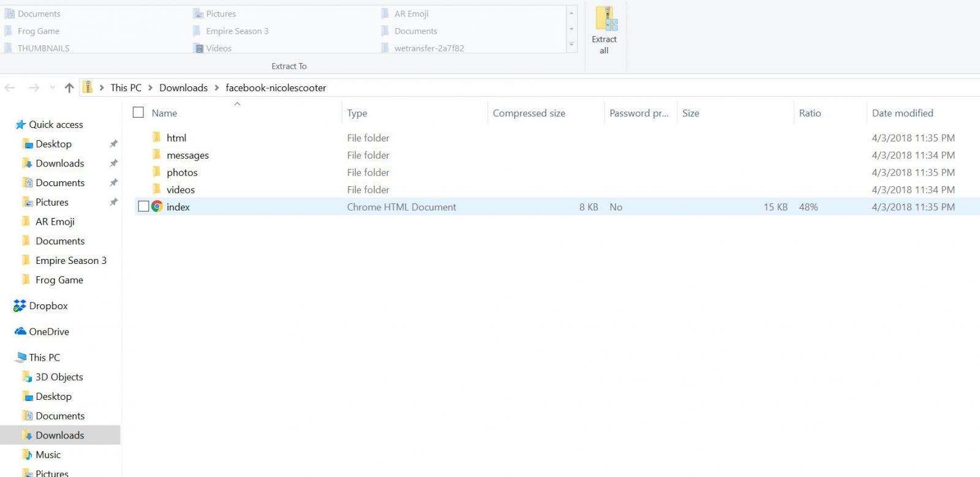Sort by Date modified column header
980x477 pixels.
[x=902, y=113]
